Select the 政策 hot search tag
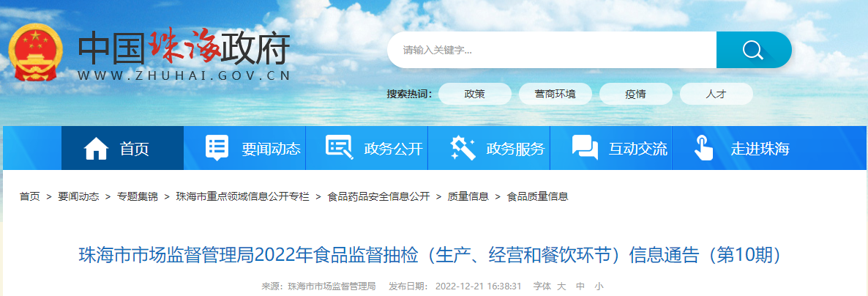 point(474,94)
